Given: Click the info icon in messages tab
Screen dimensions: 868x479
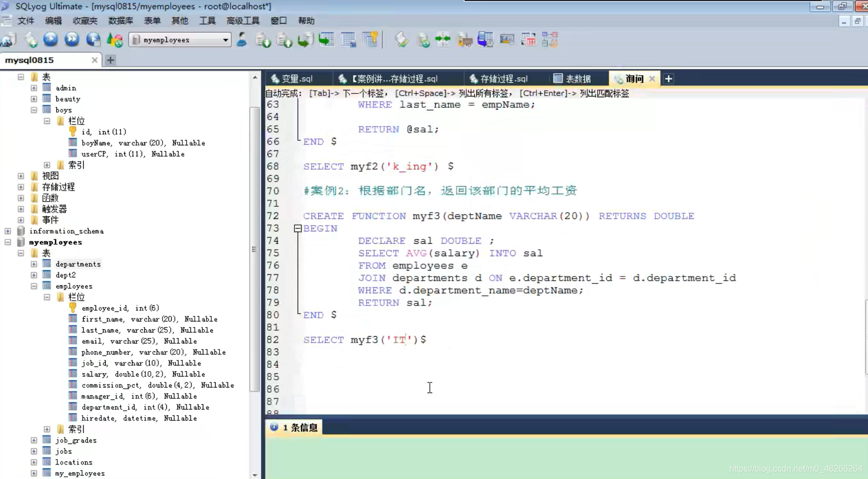Looking at the screenshot, I should tap(274, 427).
